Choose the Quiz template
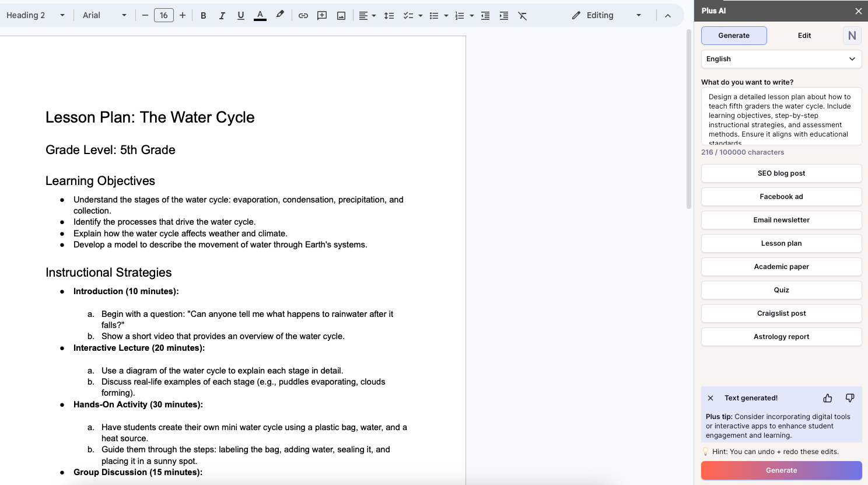The width and height of the screenshot is (868, 485). pyautogui.click(x=781, y=290)
